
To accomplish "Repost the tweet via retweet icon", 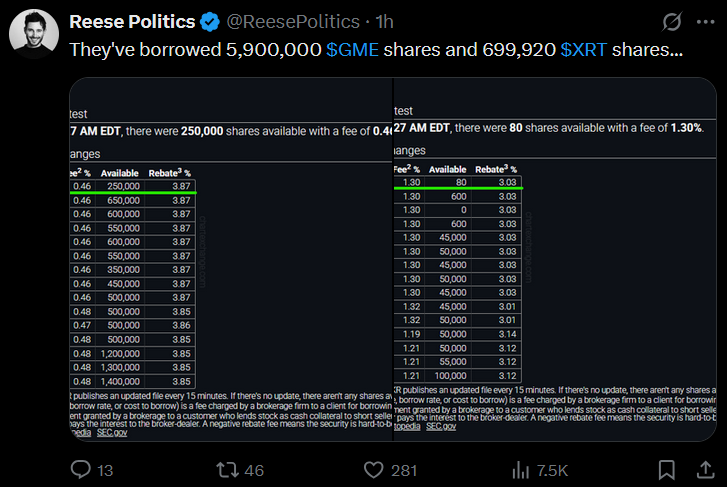I will click(x=227, y=470).
